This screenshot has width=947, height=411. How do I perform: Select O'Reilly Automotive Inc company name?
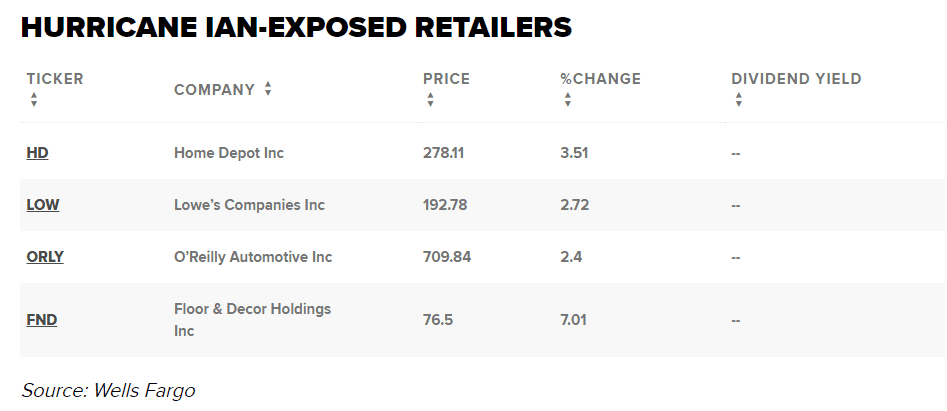point(253,257)
